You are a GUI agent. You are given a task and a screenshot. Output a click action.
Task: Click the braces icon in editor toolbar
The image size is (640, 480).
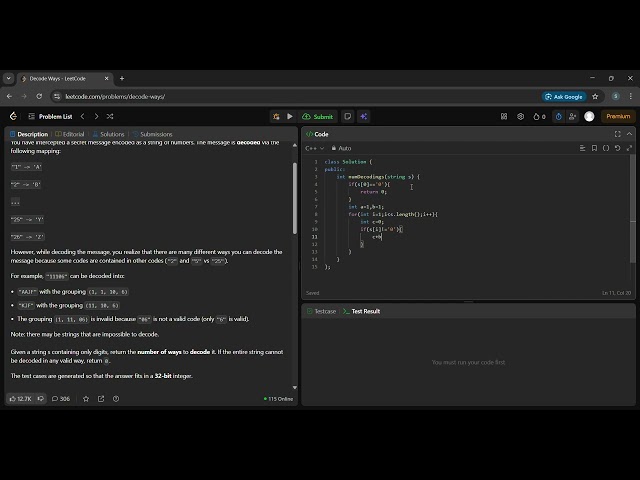[x=606, y=148]
